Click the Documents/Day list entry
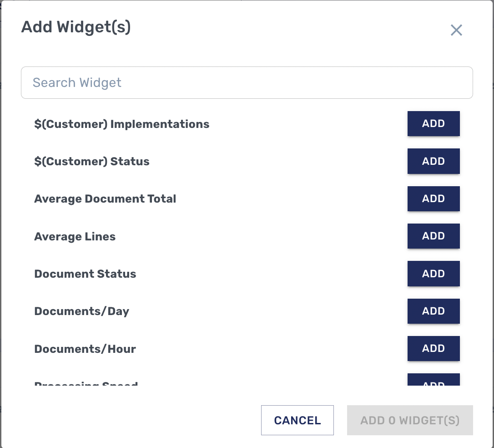Image resolution: width=494 pixels, height=448 pixels. [81, 311]
